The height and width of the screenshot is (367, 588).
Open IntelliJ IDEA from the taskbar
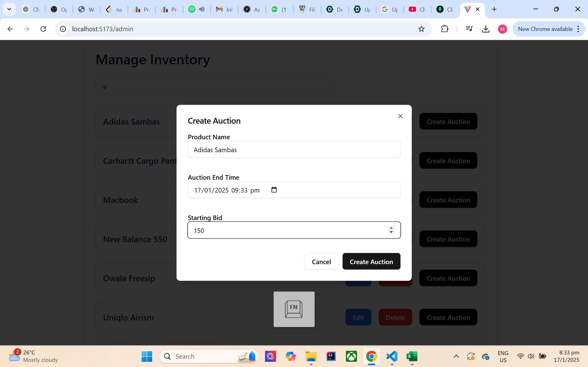click(x=331, y=356)
